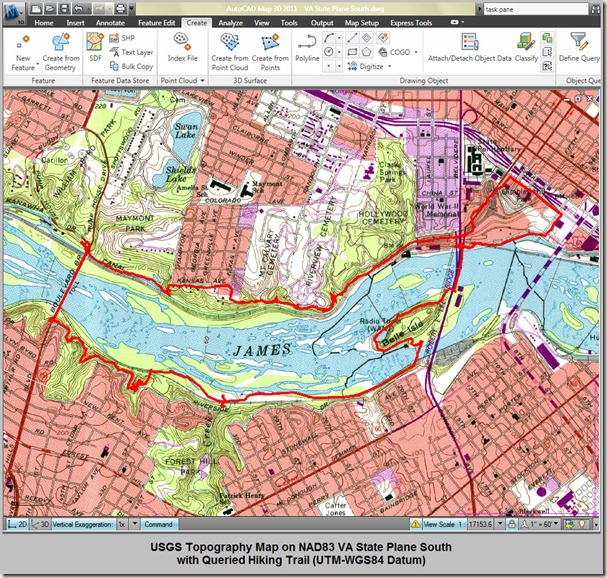The image size is (607, 578).
Task: Select the Line drawing tool
Action: tap(352, 38)
